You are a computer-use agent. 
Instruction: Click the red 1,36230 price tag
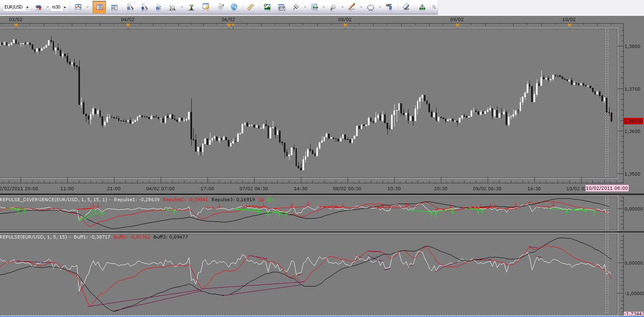tap(633, 121)
